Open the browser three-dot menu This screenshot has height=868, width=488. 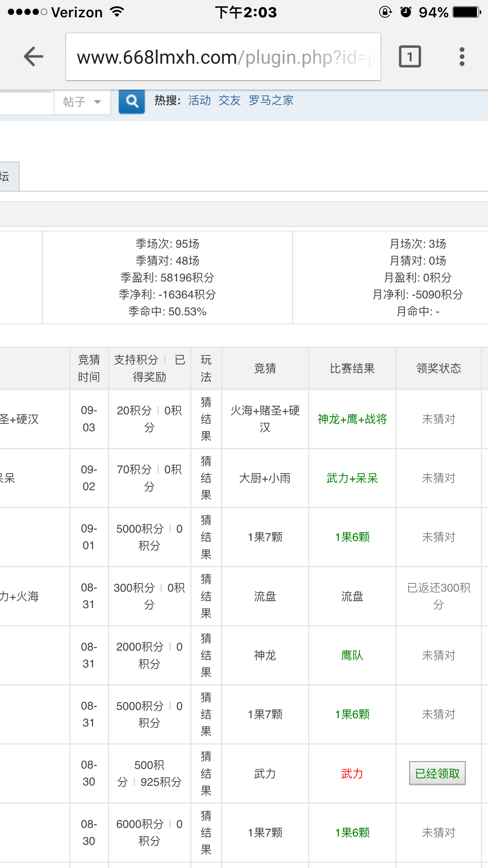pos(462,57)
